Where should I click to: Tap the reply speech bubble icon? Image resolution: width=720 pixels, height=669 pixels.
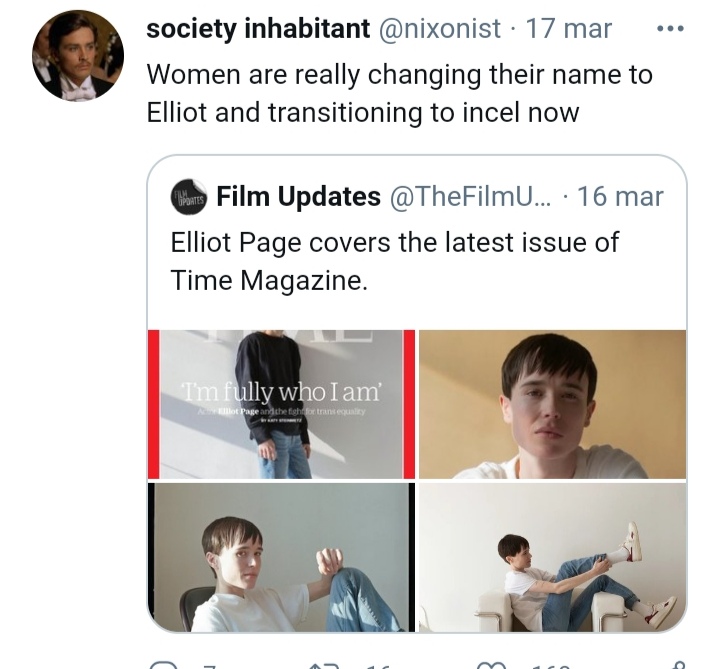[160, 663]
